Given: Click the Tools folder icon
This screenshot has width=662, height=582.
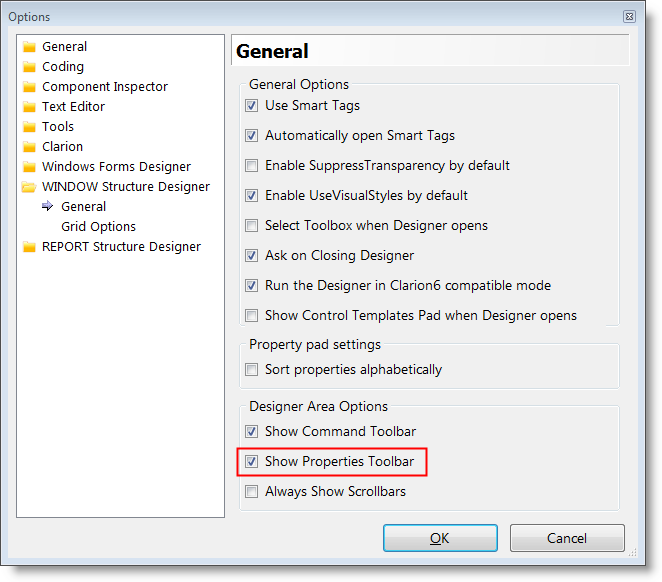Looking at the screenshot, I should tap(29, 127).
